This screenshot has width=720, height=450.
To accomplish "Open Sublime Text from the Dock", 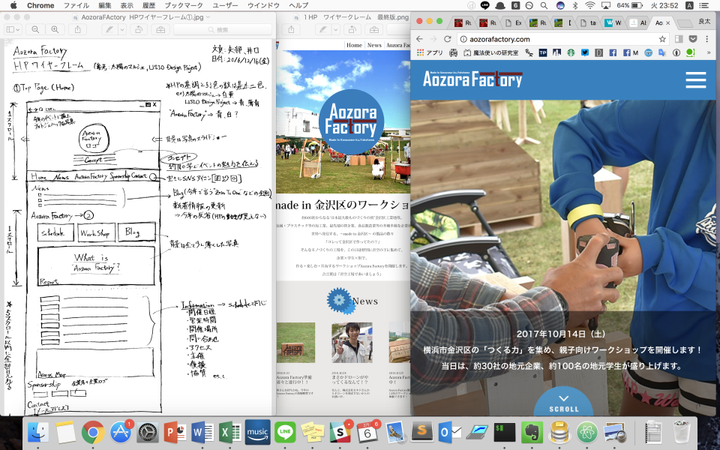I will tap(422, 432).
